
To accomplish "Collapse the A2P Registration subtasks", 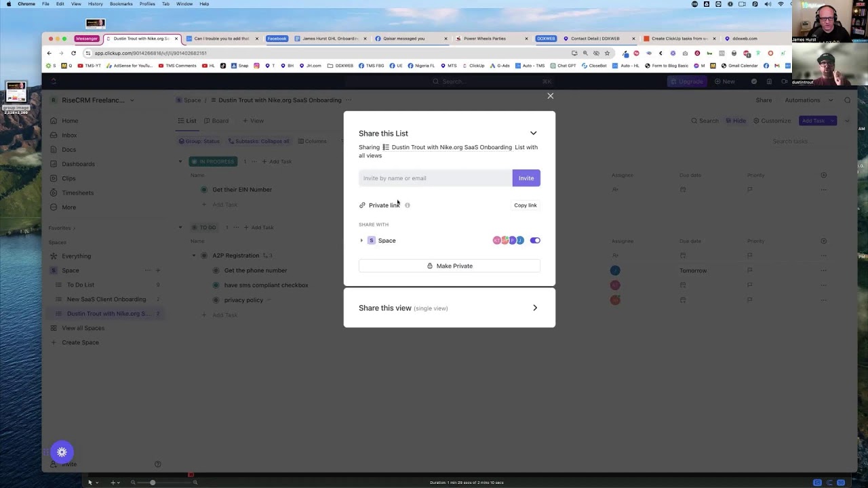I will click(194, 256).
